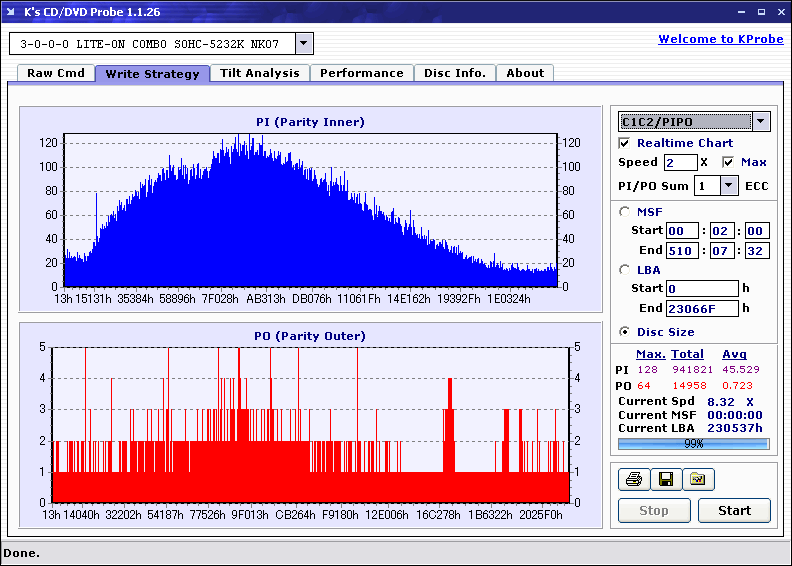Open the LITE-ON drive selection dropdown
Screen dimensions: 792x566
pos(304,44)
